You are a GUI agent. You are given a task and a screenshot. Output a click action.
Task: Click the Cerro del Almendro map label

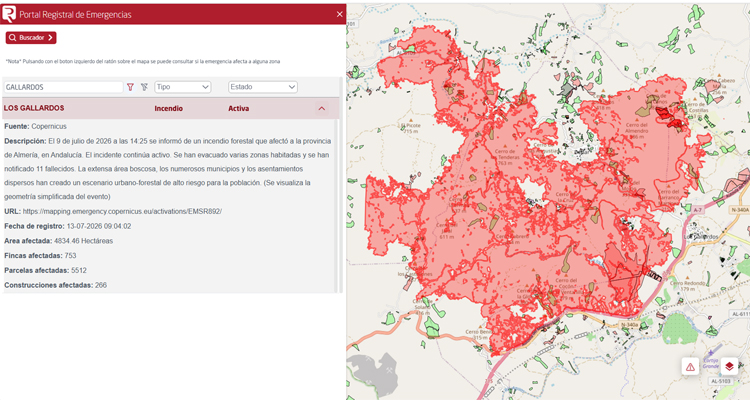637,131
